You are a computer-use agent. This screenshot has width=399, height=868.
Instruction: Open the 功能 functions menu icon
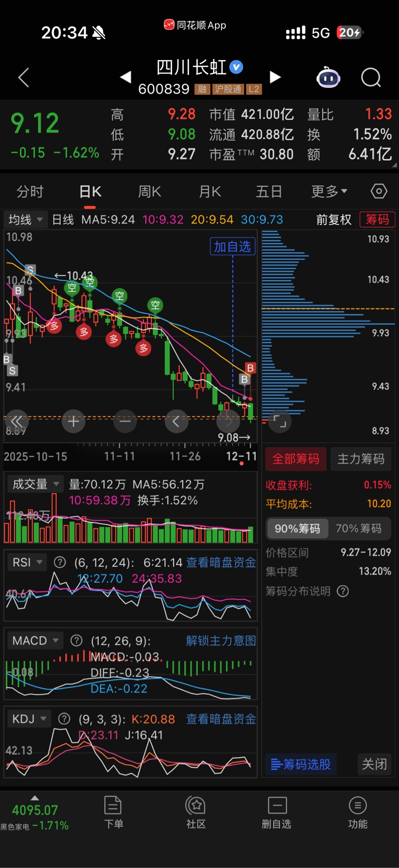(357, 812)
